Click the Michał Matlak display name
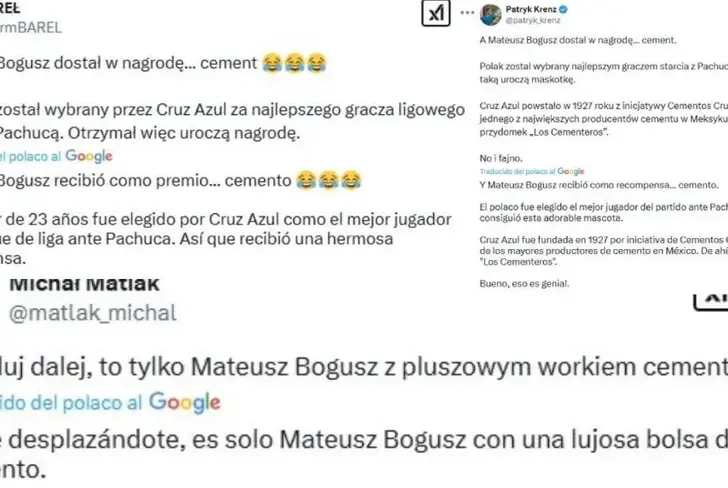 pos(84,283)
